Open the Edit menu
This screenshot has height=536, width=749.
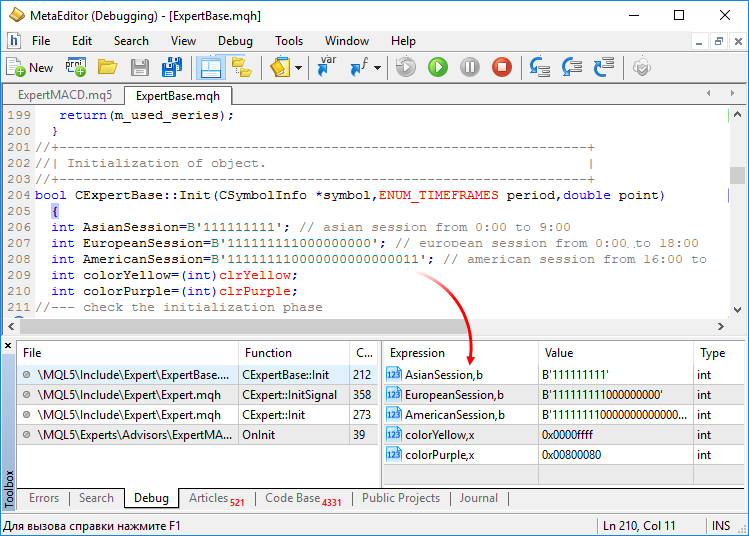(x=82, y=41)
